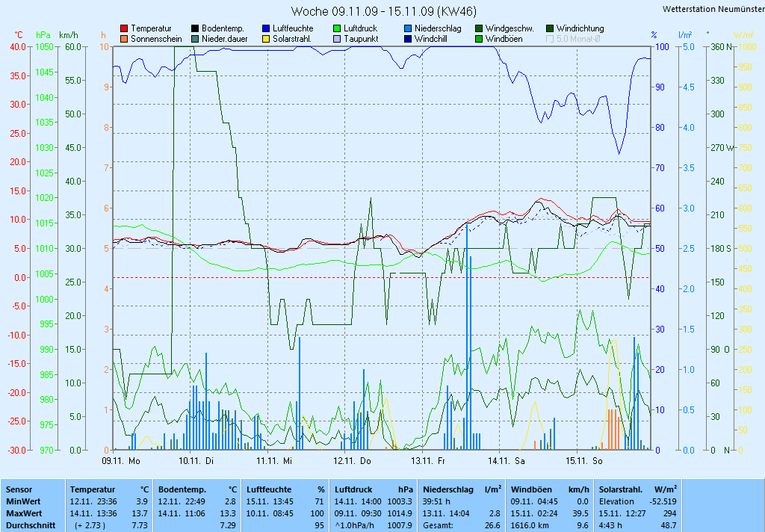Viewport: 765px width, 532px height.
Task: Click the Windchill legend label
Action: pos(432,39)
